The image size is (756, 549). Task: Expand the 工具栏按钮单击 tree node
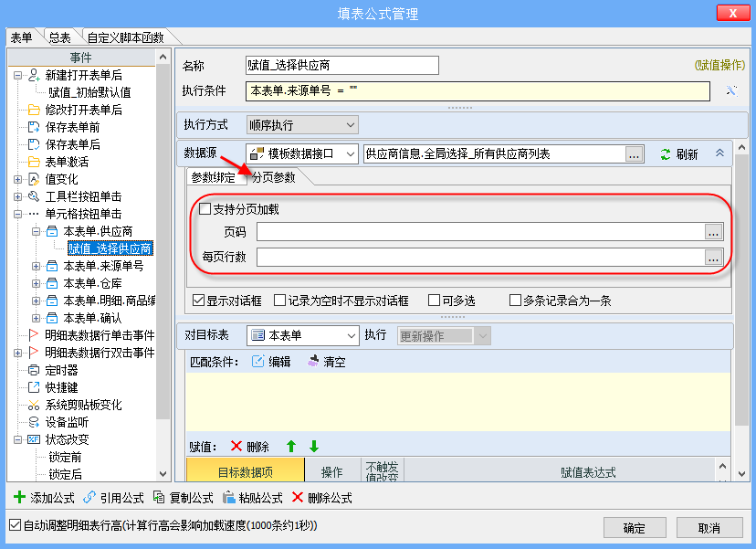click(x=18, y=196)
